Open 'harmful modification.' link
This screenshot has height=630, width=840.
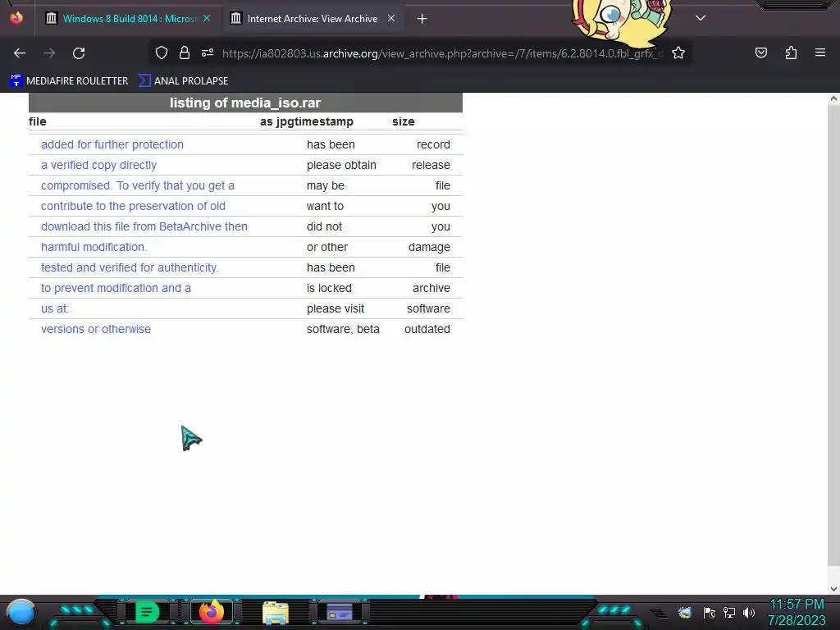point(94,247)
